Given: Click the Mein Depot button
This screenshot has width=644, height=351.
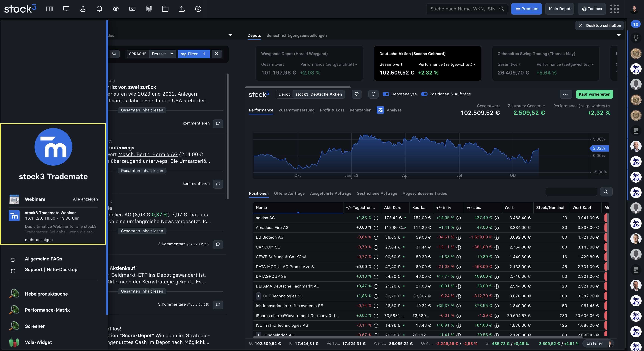Looking at the screenshot, I should click(x=559, y=9).
